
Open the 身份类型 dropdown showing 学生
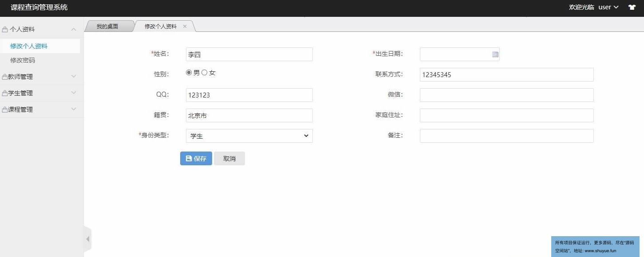click(249, 136)
